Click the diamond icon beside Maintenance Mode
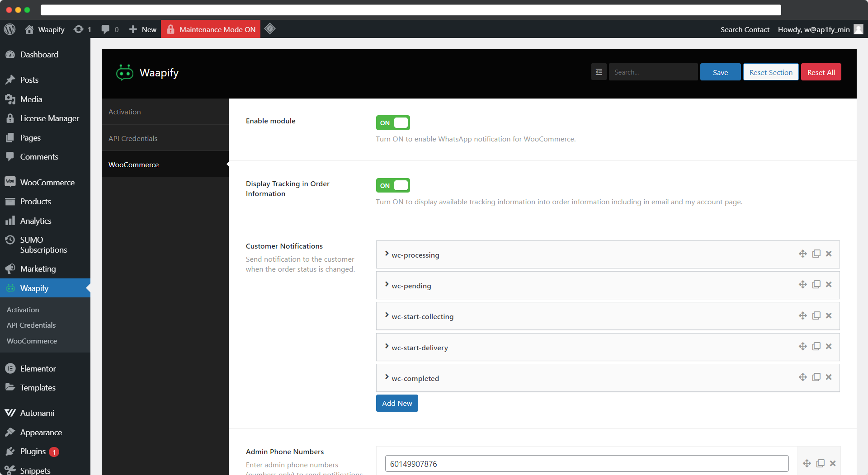 tap(270, 29)
